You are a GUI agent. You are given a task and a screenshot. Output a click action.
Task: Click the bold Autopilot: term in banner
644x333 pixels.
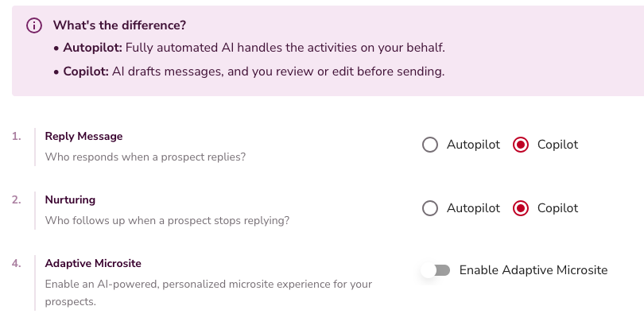[x=94, y=48]
